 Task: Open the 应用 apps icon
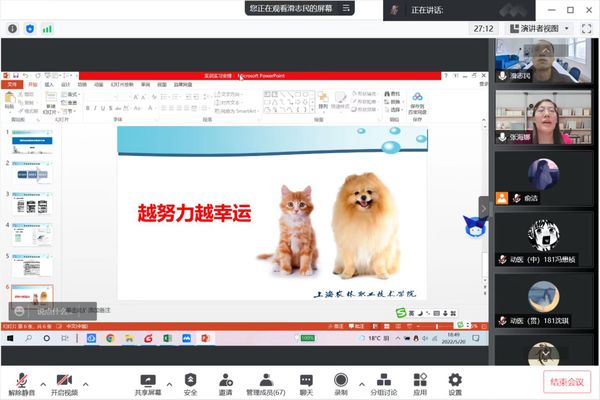pyautogui.click(x=420, y=383)
